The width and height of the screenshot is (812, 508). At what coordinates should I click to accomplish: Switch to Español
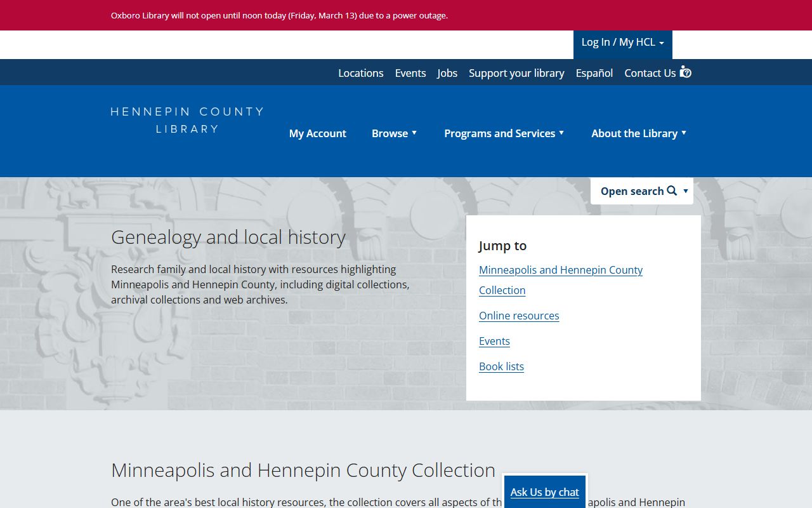point(594,73)
